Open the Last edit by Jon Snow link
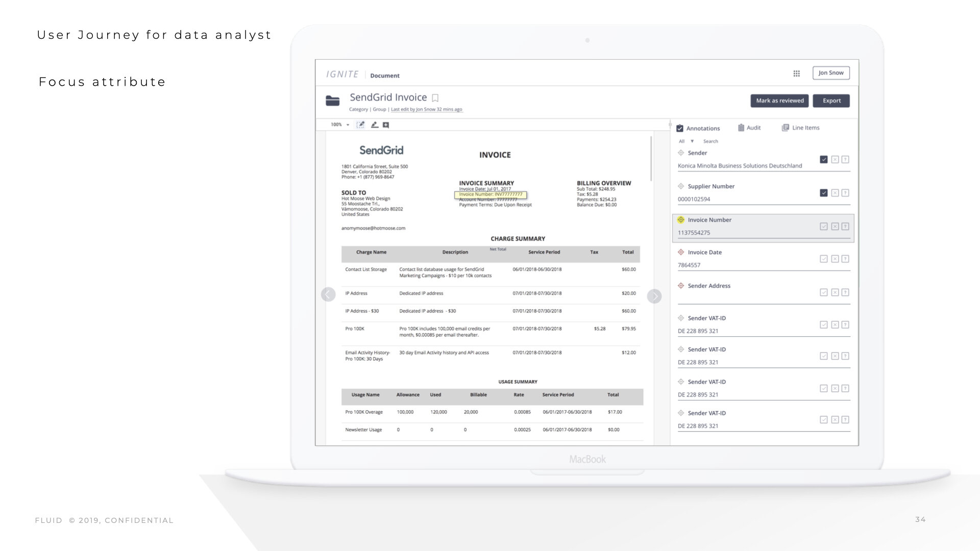The width and height of the screenshot is (980, 551). click(x=427, y=110)
